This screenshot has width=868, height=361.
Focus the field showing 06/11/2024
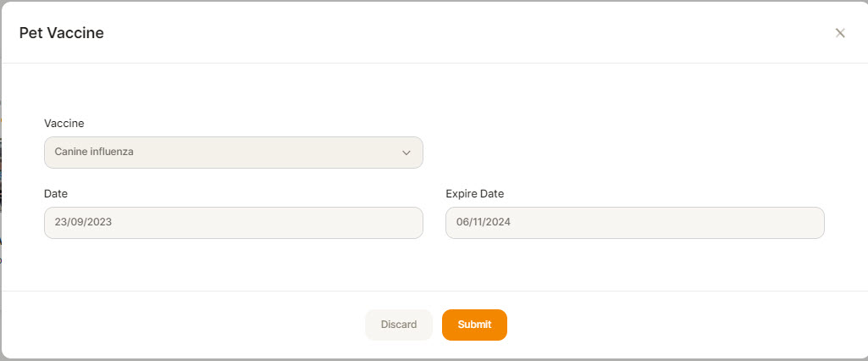click(x=635, y=223)
